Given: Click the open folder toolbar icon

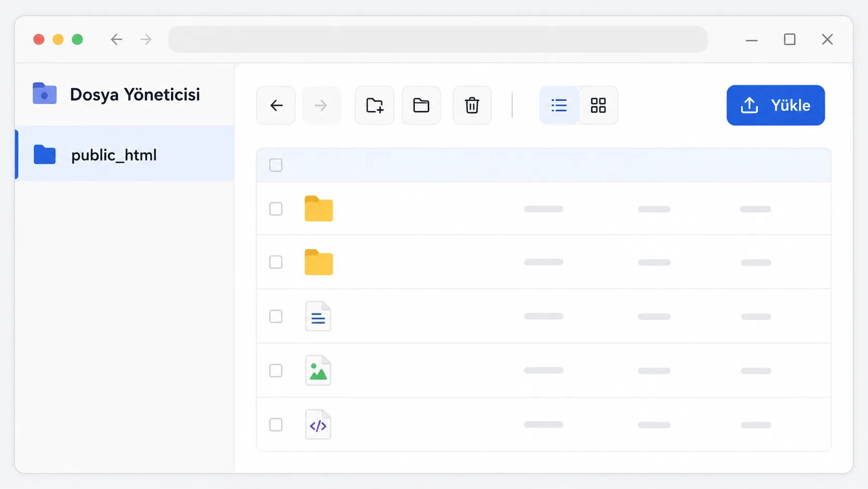Looking at the screenshot, I should point(421,105).
